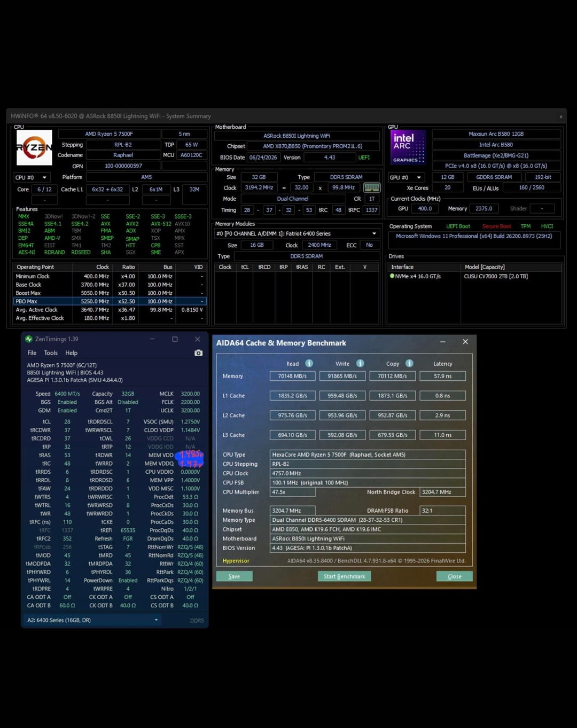
Task: Click the ASRock B850I Lightning WiFi motherboard field
Action: pyautogui.click(x=297, y=136)
